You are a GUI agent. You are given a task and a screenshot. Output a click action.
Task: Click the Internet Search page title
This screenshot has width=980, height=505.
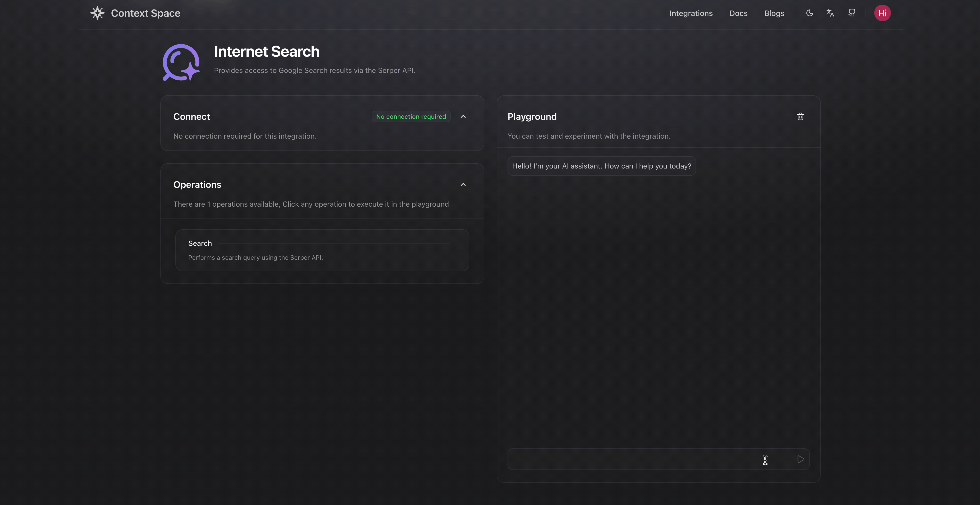click(x=267, y=51)
